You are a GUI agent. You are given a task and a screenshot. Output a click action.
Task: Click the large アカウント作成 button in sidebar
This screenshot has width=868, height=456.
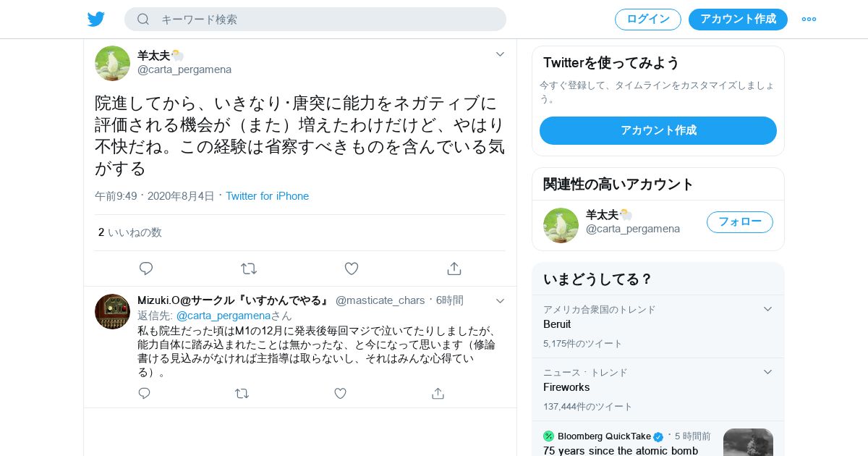[x=658, y=130]
